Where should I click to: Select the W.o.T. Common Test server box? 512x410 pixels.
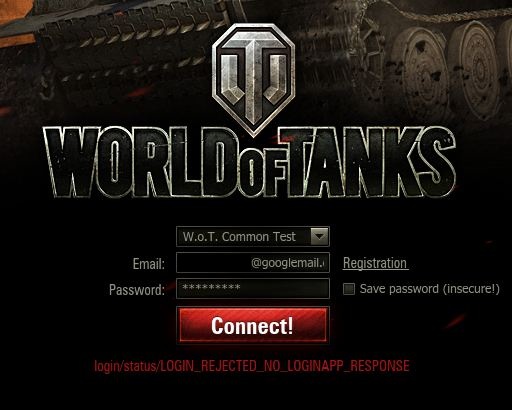point(253,237)
